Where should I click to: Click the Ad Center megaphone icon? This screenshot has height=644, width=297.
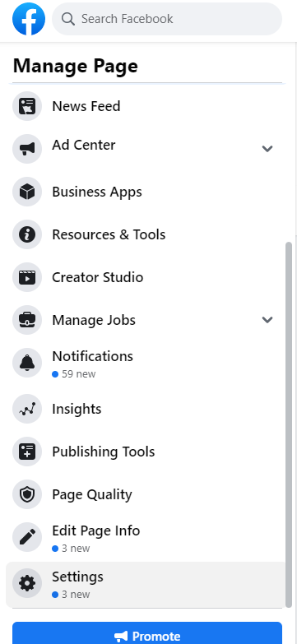coord(27,149)
